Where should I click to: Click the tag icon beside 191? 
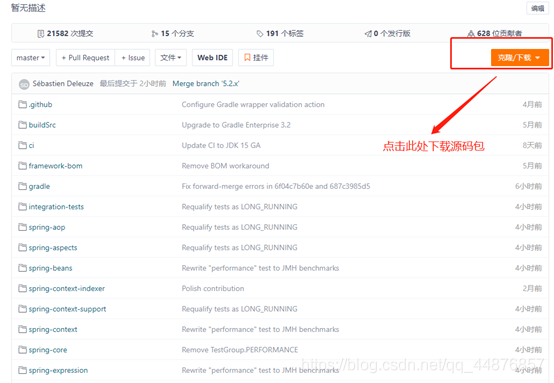click(x=260, y=34)
